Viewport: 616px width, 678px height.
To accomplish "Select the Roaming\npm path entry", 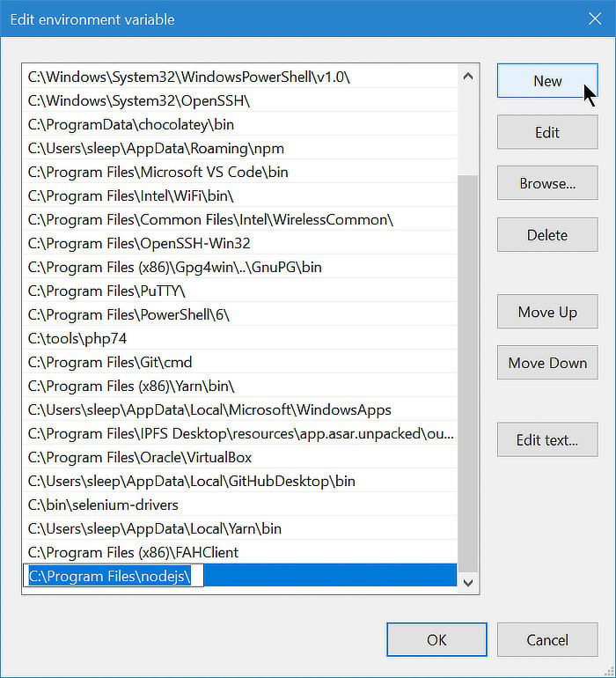I will 240,148.
